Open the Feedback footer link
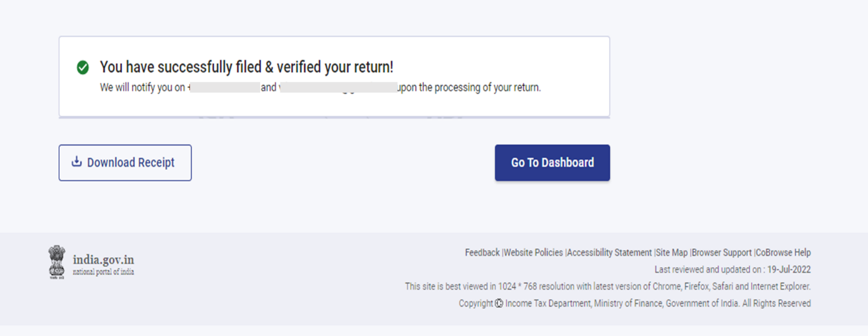Viewport: 868px width, 336px height. [x=482, y=253]
